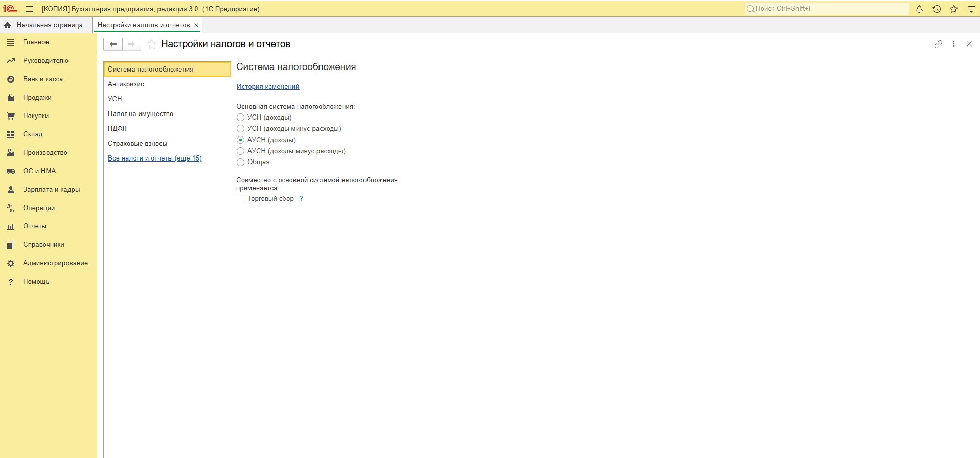
Task: Select УСН (доходы) radio button
Action: click(x=240, y=118)
